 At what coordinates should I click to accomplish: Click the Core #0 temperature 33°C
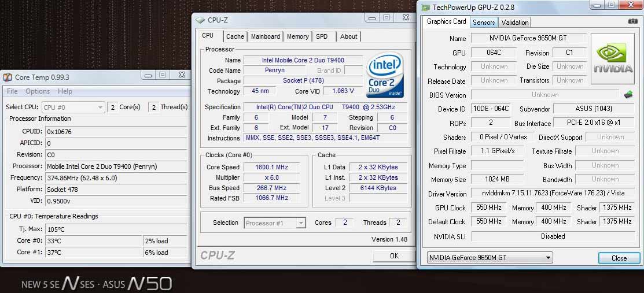[x=94, y=241]
